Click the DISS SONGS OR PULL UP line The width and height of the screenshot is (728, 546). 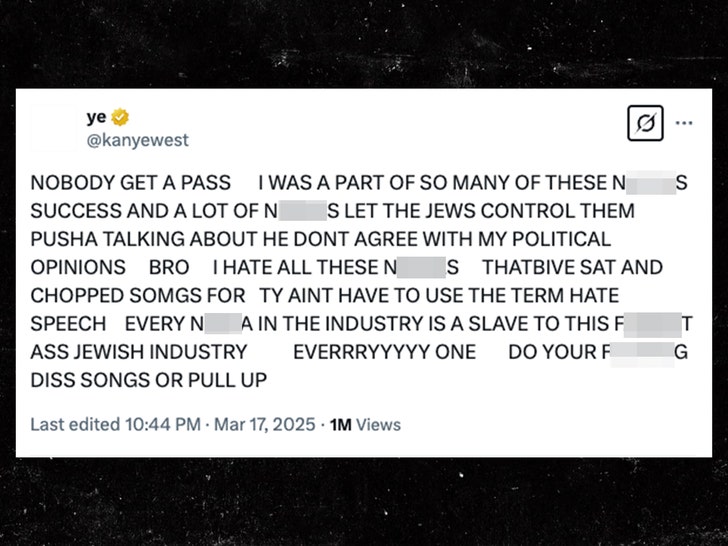pyautogui.click(x=150, y=380)
